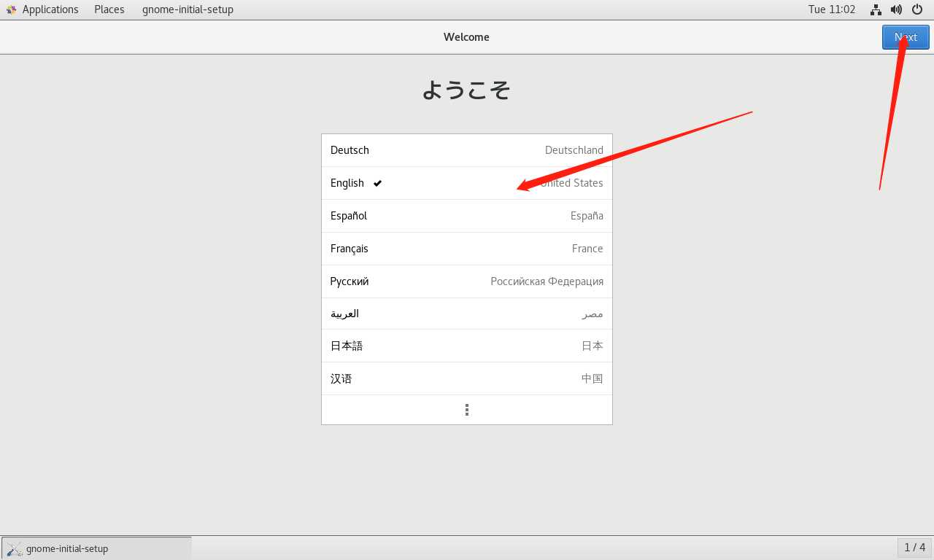Select Español language row

tap(467, 216)
